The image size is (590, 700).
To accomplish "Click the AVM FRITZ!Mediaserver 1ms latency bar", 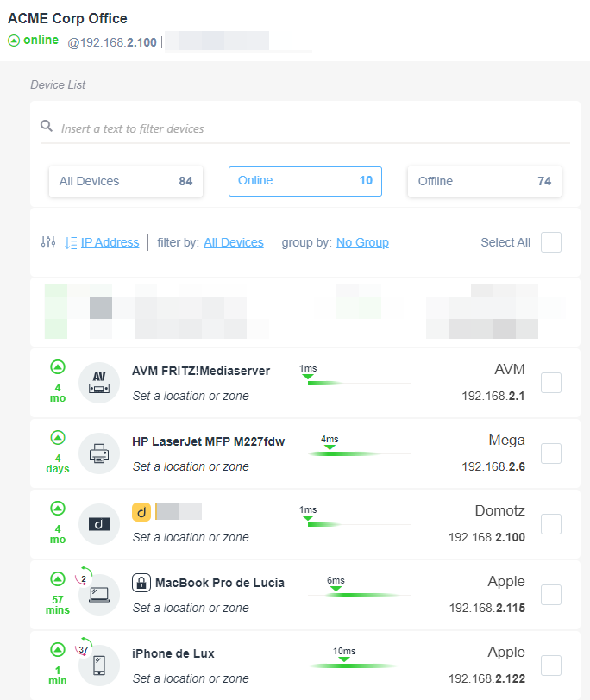I will point(354,379).
